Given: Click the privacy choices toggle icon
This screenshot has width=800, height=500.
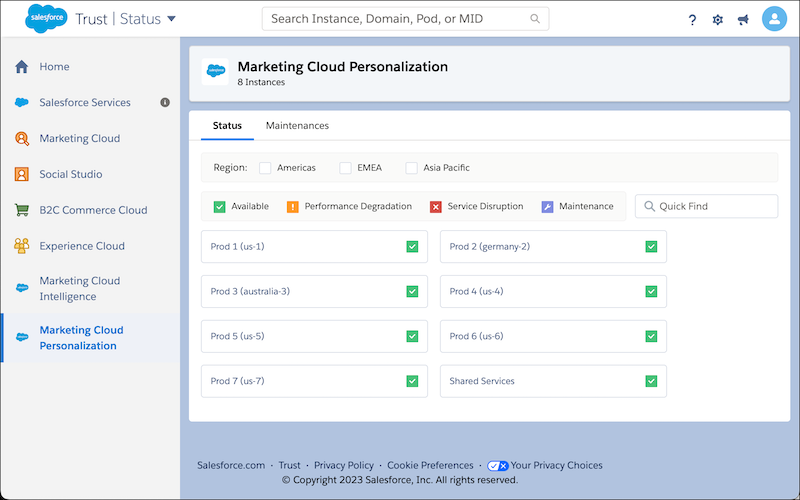Looking at the screenshot, I should [497, 466].
